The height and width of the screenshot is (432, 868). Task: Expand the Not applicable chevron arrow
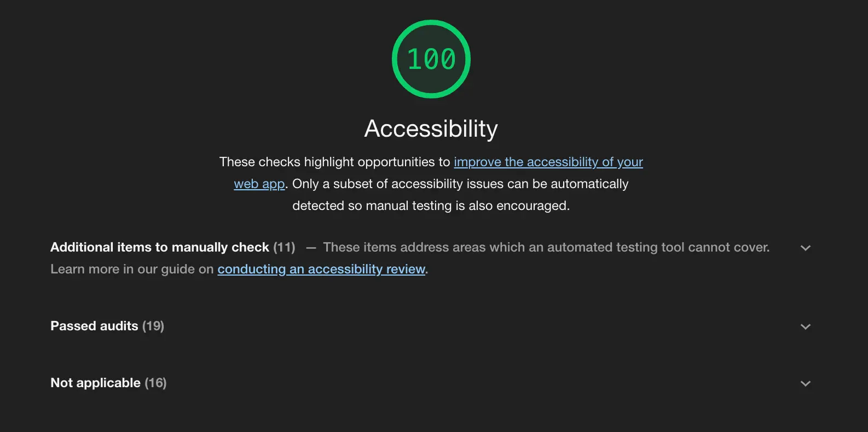pos(805,383)
